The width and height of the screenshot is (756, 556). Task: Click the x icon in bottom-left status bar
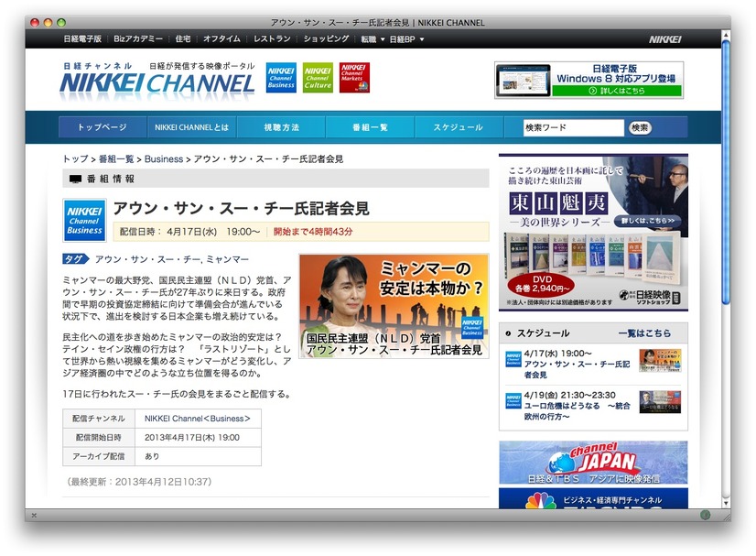(x=34, y=516)
